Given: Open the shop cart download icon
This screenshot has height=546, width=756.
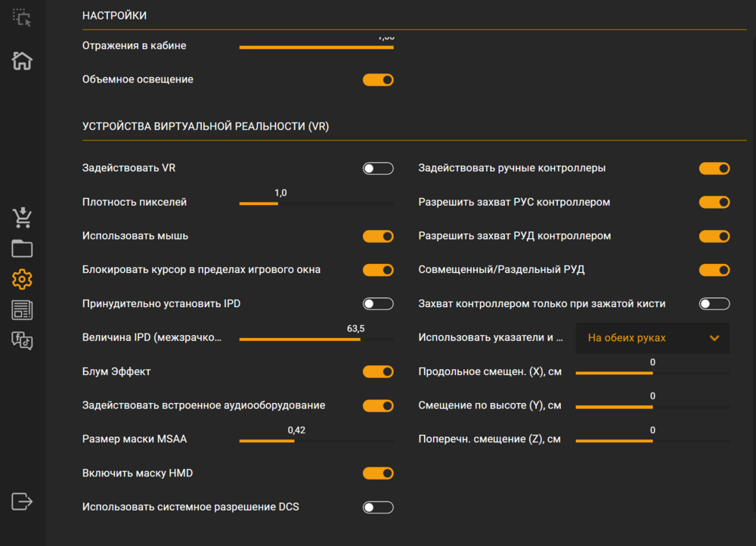Looking at the screenshot, I should click(22, 218).
